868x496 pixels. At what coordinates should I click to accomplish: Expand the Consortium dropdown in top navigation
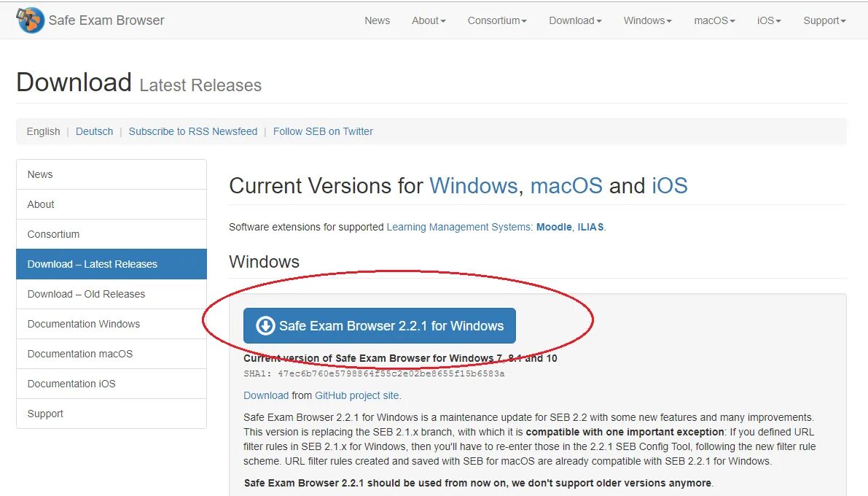pos(497,20)
